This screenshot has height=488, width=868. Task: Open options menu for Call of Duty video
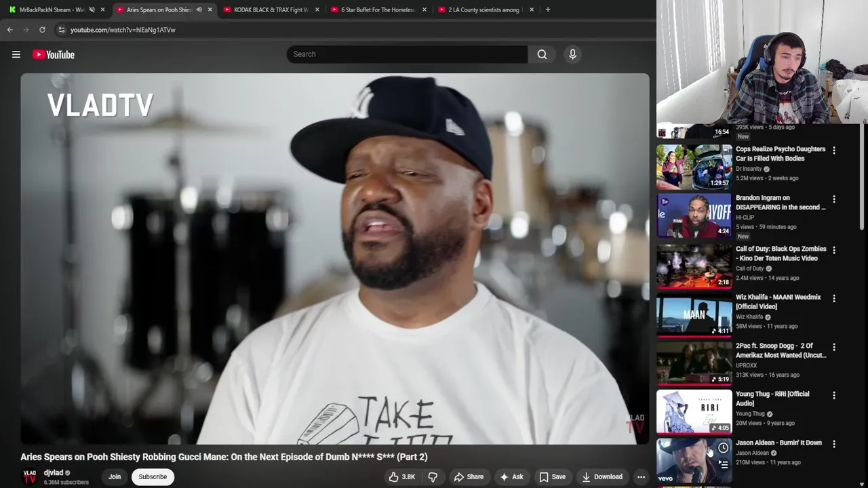click(x=834, y=250)
